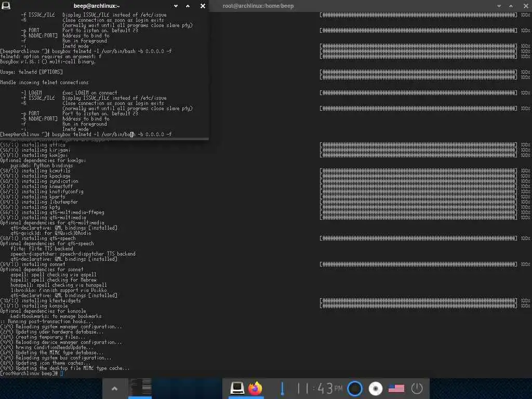532x399 pixels.
Task: Click the progress bar beside 'installing qt6-speech'
Action: point(418,238)
